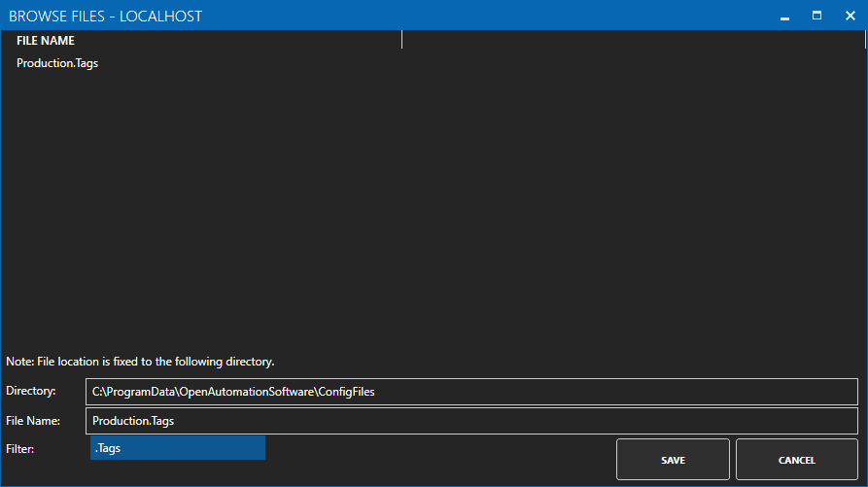This screenshot has height=487, width=868.
Task: Cancel the Browse Files dialog
Action: click(797, 460)
